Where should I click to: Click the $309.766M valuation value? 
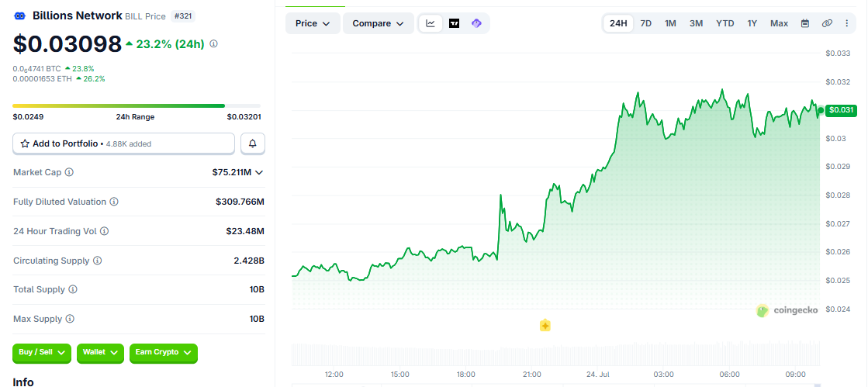(x=240, y=202)
